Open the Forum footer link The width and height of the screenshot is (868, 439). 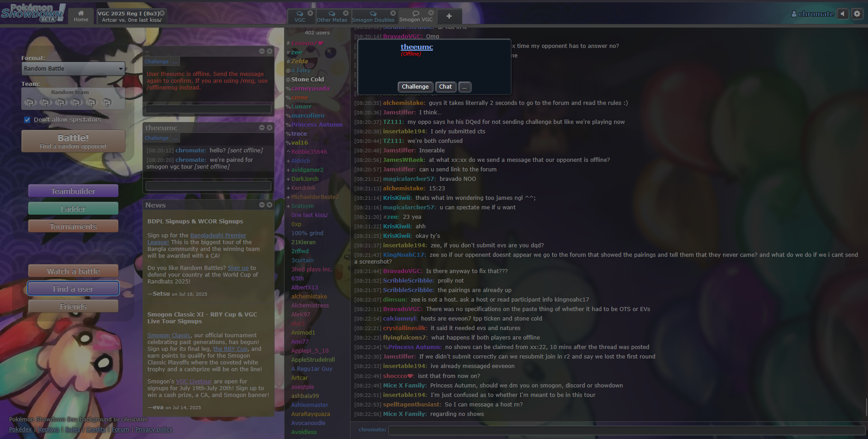[120, 430]
